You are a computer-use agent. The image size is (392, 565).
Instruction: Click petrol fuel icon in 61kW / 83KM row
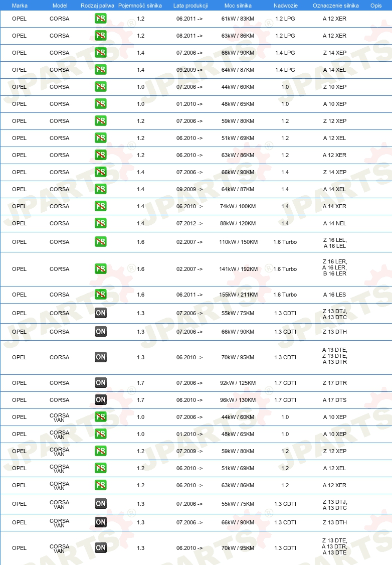click(100, 19)
